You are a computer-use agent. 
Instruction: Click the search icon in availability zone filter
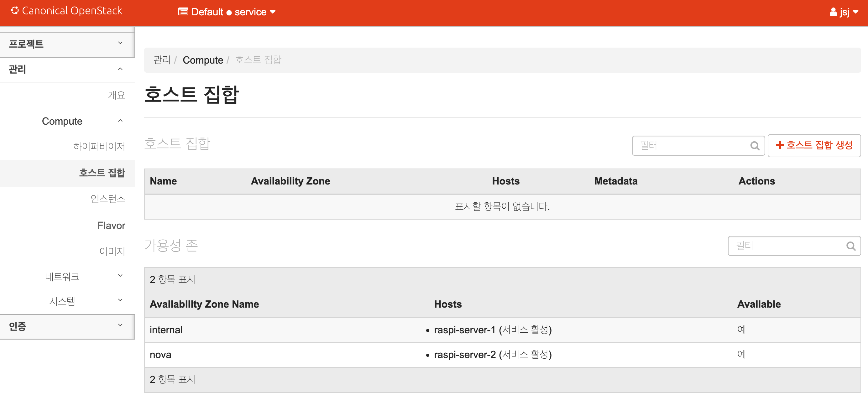(x=851, y=246)
